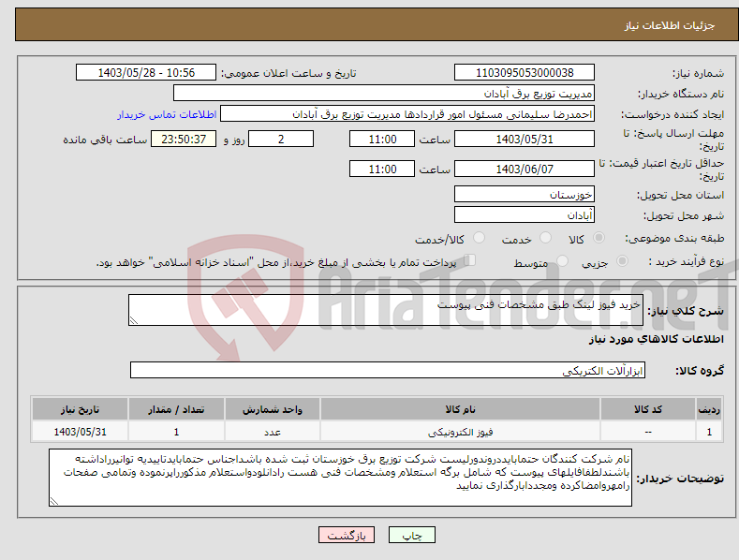739x560 pixels.
Task: Select the جزیی purchase type radio
Action: [622, 261]
